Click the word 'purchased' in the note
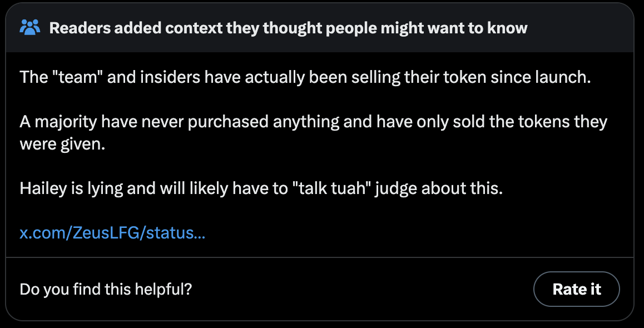644x328 pixels. [223, 122]
